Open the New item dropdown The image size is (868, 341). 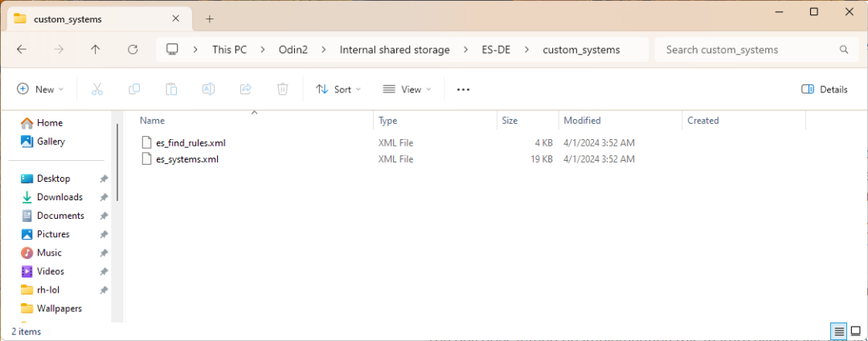pyautogui.click(x=40, y=89)
